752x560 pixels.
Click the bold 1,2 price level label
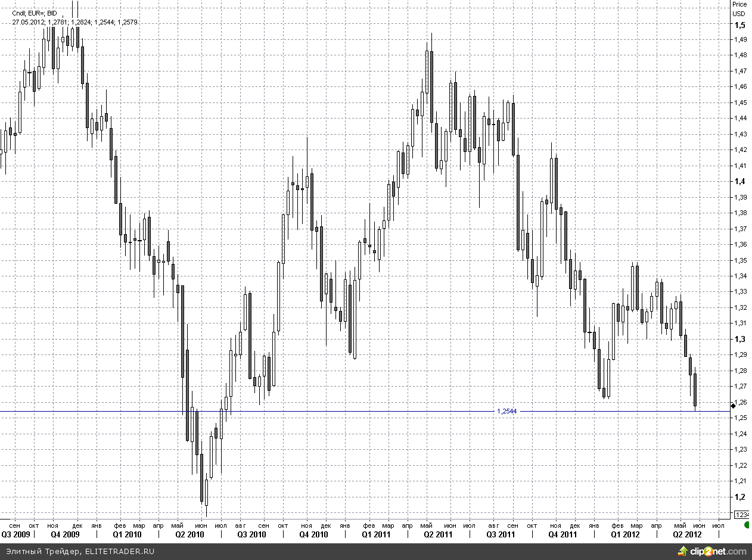(x=739, y=497)
